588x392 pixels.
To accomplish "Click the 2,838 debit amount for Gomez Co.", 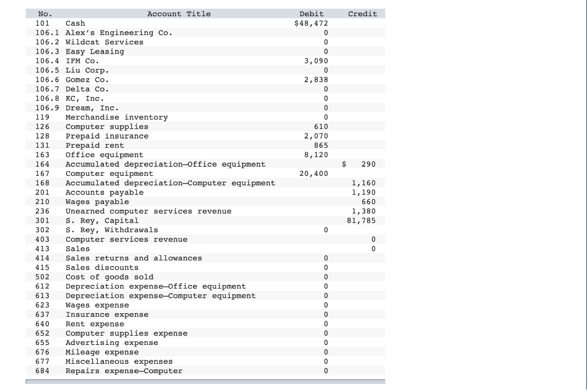I will point(317,80).
